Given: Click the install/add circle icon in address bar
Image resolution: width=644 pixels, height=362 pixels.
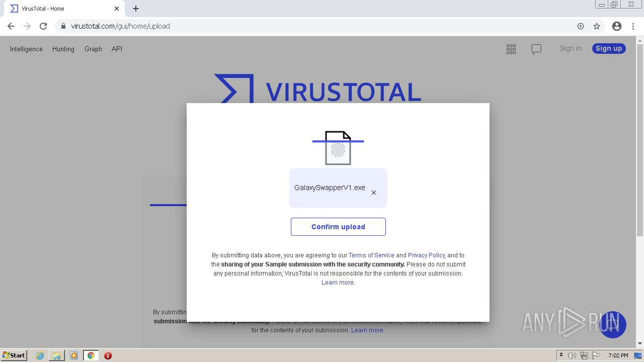Looking at the screenshot, I should [581, 26].
